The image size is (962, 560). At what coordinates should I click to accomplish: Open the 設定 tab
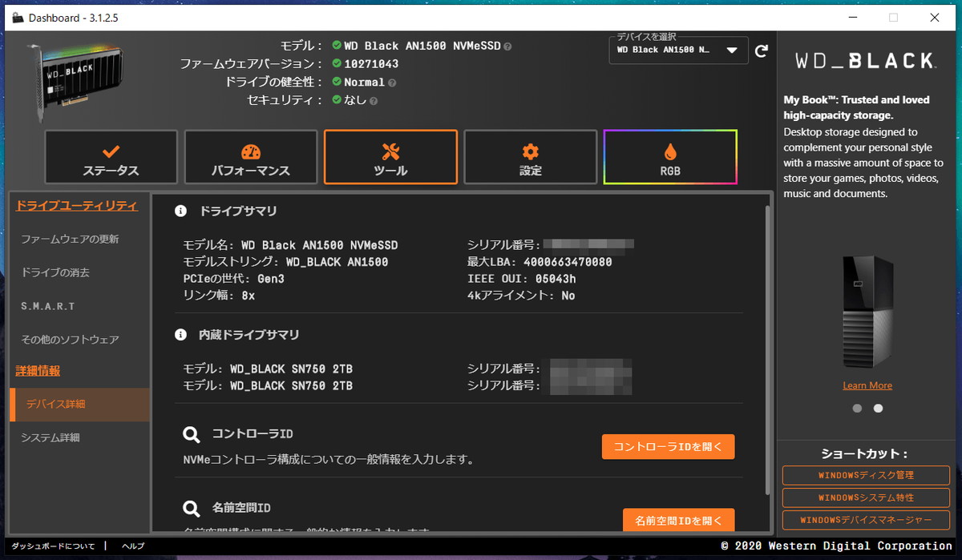531,157
